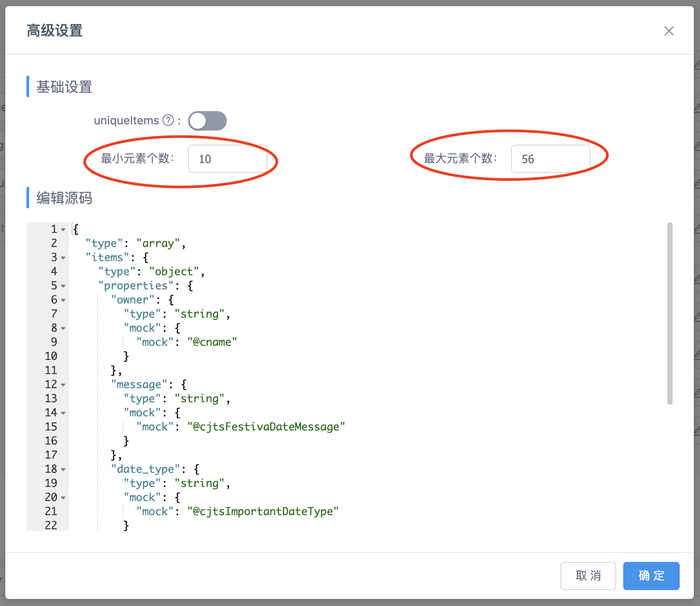Click the "@cname" value in editor

212,342
